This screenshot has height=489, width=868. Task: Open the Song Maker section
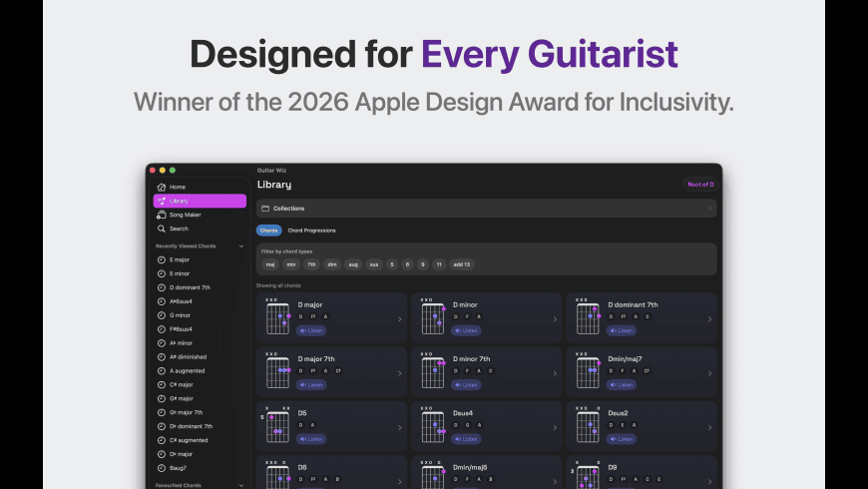200,215
